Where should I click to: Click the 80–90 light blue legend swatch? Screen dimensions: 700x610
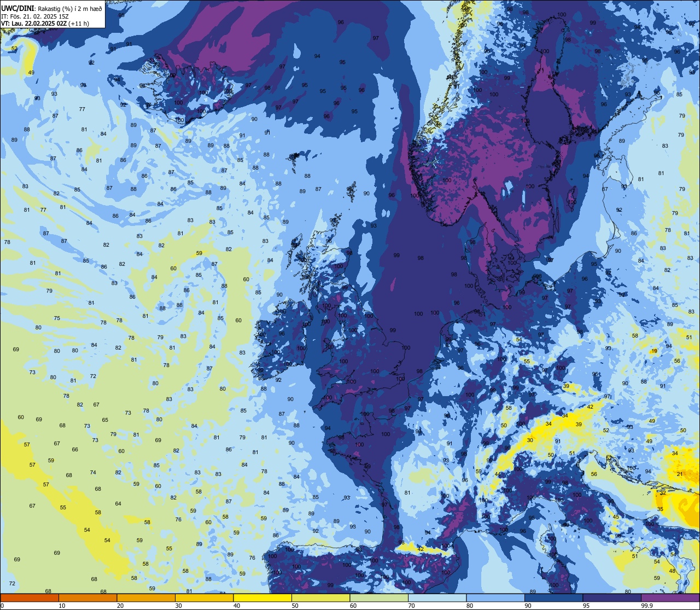point(495,597)
